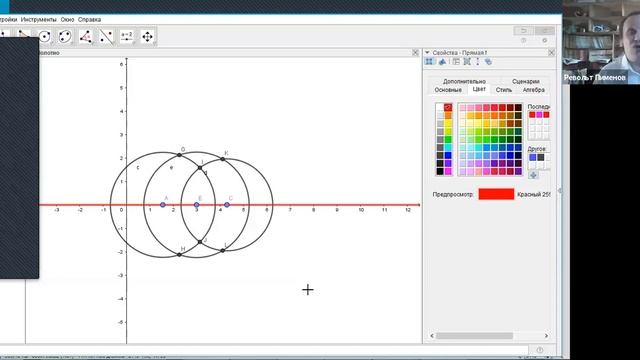This screenshot has width=640, height=360.
Task: Click the speaker's webcam video thumbnail
Action: point(601,42)
